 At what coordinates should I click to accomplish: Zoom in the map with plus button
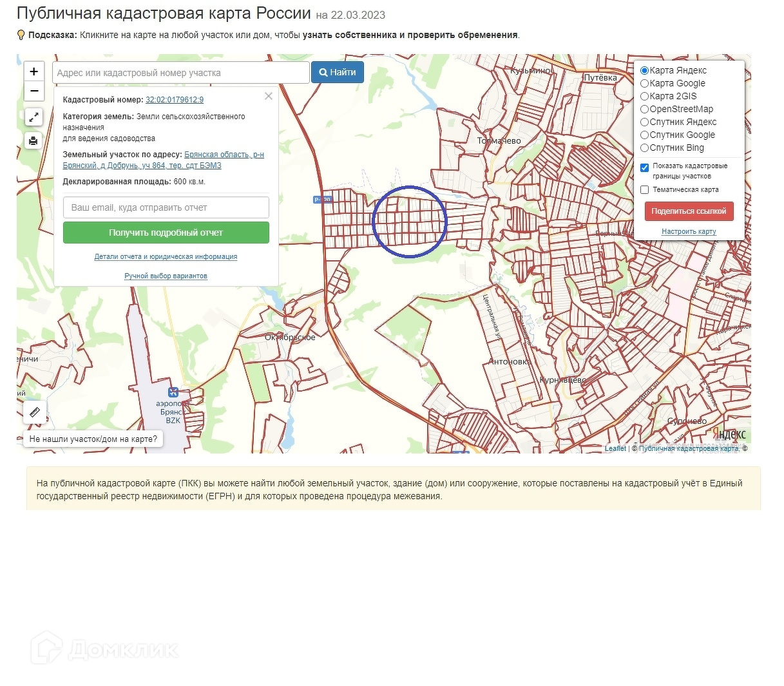[34, 71]
